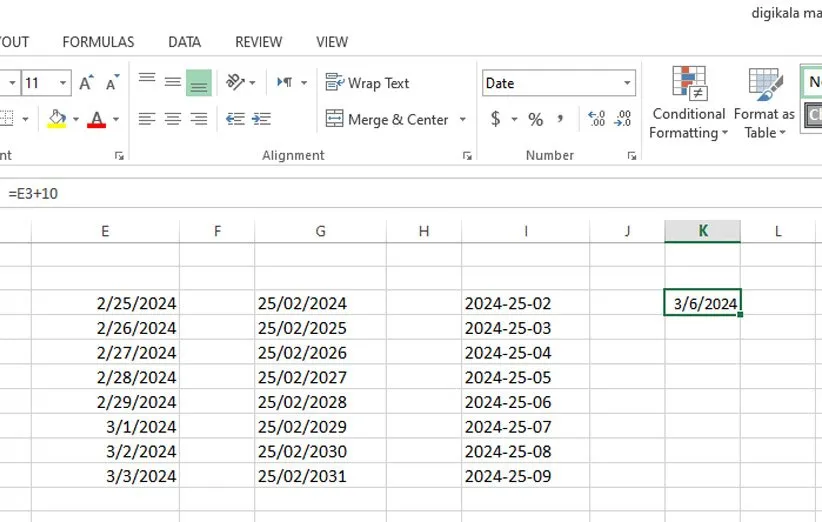Viewport: 822px width, 522px height.
Task: Apply percent style
Action: (x=535, y=119)
